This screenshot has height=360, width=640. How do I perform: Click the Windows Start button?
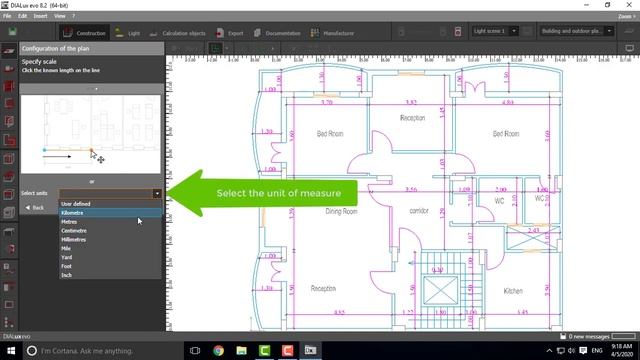(x=11, y=351)
